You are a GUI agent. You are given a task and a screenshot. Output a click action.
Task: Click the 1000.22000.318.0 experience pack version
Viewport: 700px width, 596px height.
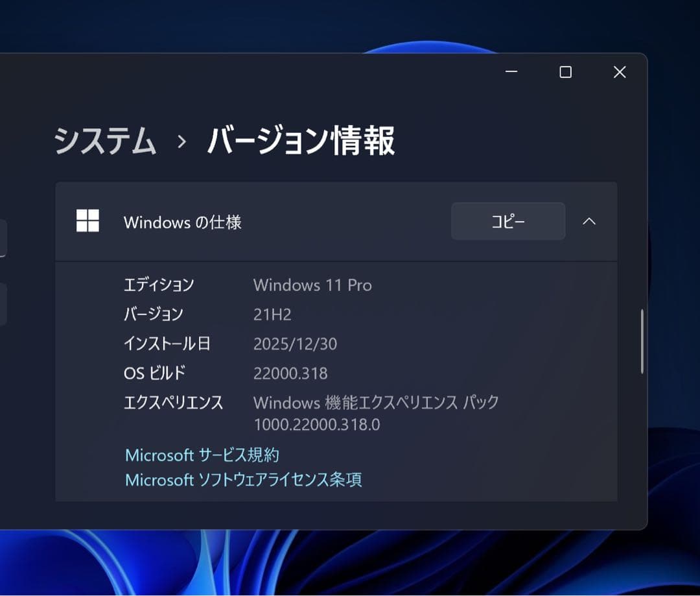316,425
